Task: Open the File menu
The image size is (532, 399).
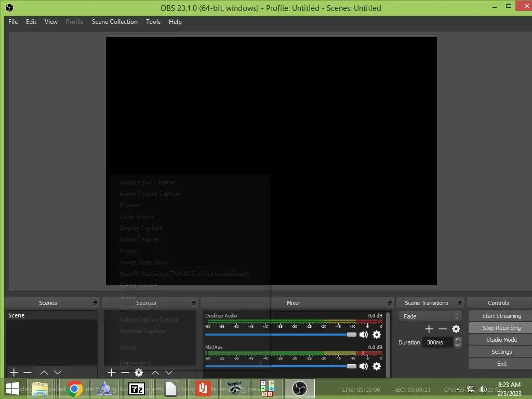Action: 13,22
